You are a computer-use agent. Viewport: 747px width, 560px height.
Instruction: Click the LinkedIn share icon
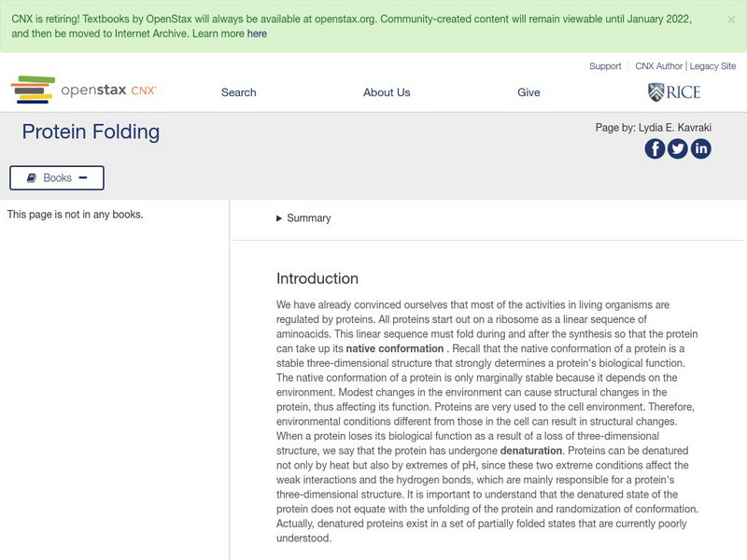click(700, 148)
